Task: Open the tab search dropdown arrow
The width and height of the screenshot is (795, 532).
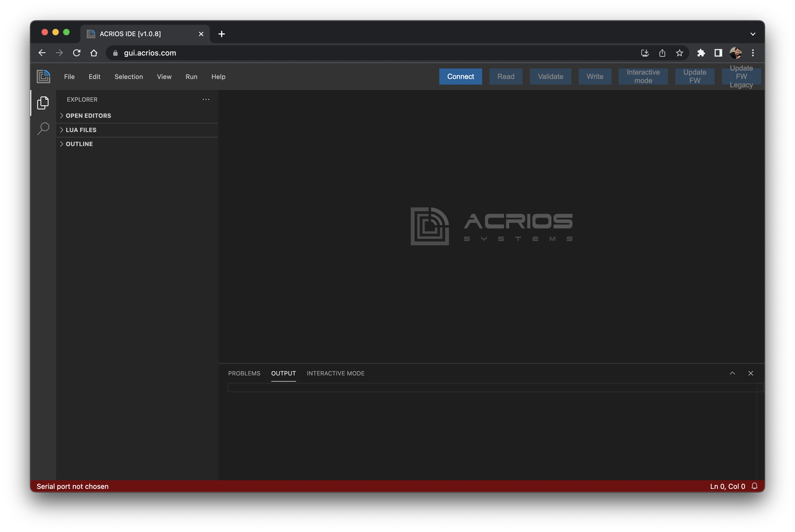Action: pyautogui.click(x=753, y=34)
